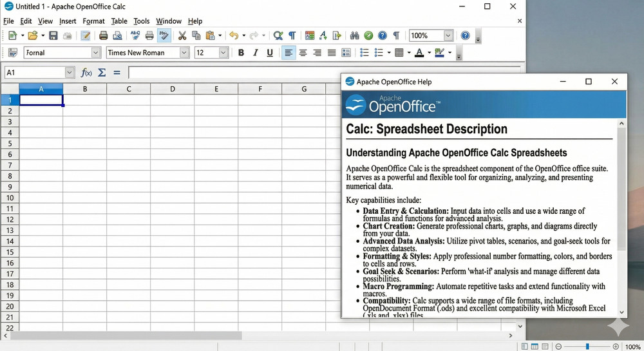The height and width of the screenshot is (351, 644).
Task: Zoom in with the plus circle
Action: coord(616,346)
